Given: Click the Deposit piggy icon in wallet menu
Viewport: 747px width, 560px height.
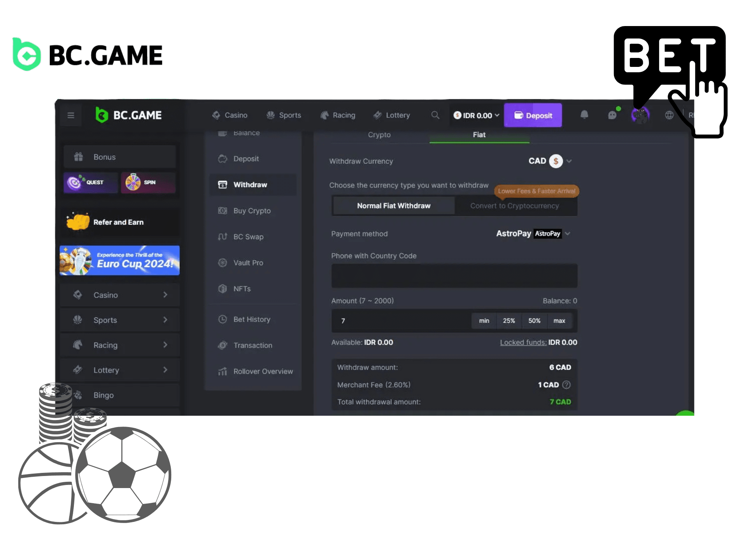Looking at the screenshot, I should pyautogui.click(x=223, y=159).
